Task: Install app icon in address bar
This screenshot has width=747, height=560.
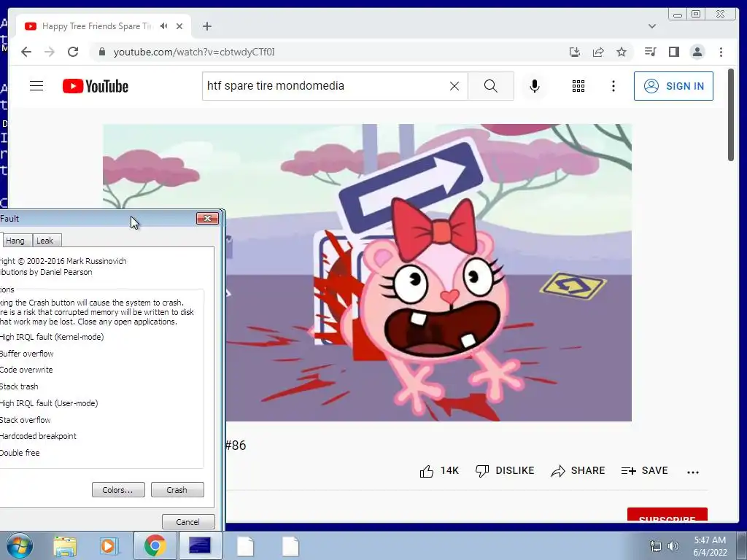Action: pyautogui.click(x=575, y=52)
